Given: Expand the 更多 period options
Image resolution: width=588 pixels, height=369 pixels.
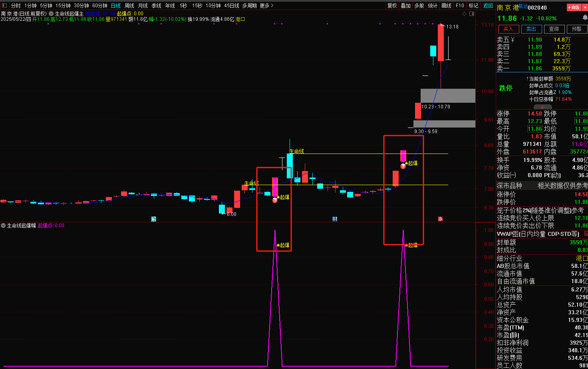Looking at the screenshot, I should coord(266,6).
